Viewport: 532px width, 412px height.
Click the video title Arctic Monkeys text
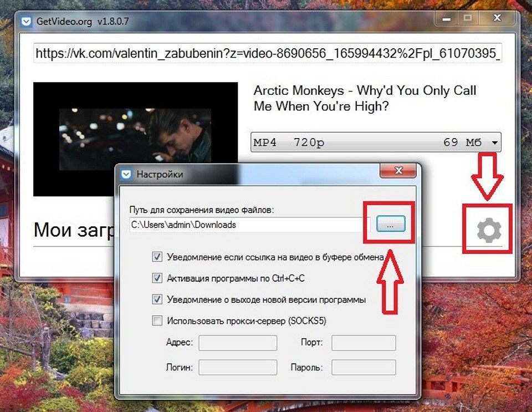(x=365, y=98)
